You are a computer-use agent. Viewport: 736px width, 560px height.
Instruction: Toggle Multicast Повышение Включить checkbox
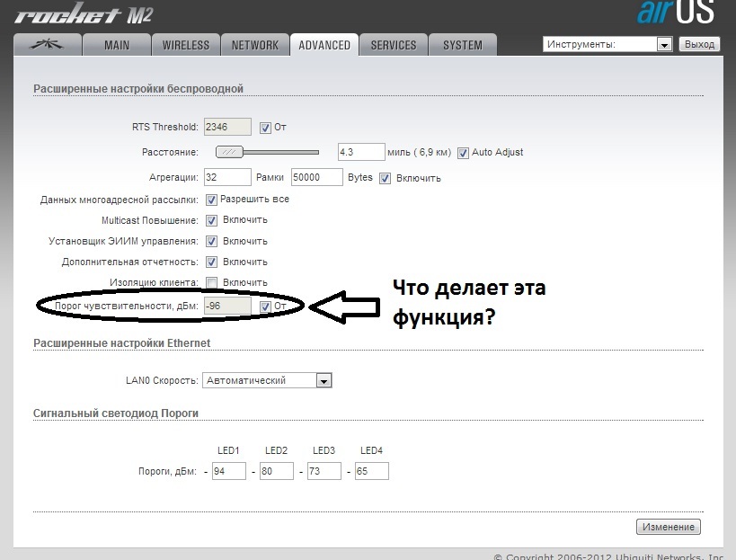click(211, 220)
